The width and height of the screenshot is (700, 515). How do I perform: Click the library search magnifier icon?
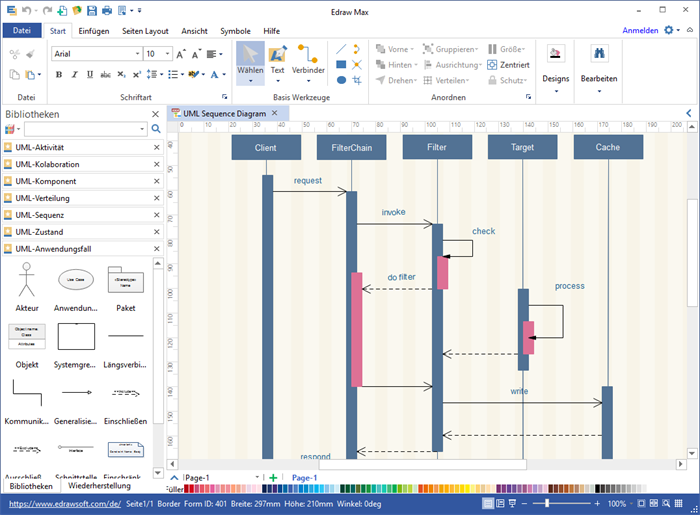[x=155, y=129]
